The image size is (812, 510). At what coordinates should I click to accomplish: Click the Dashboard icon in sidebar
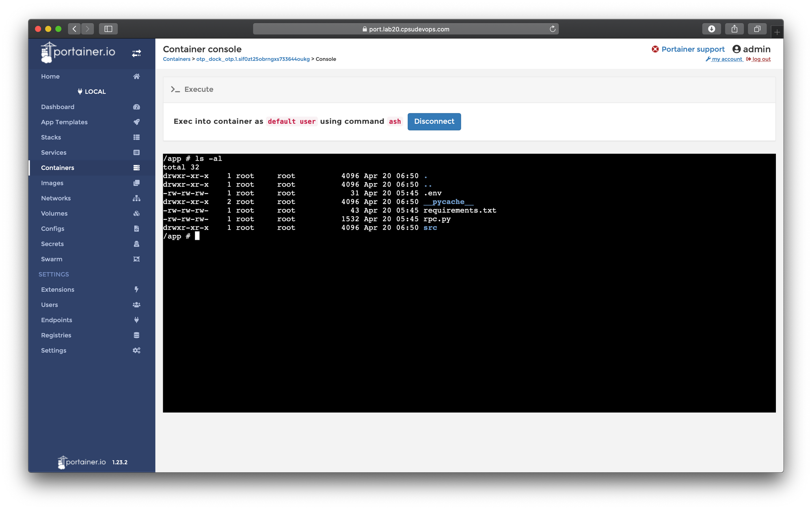[x=136, y=106]
